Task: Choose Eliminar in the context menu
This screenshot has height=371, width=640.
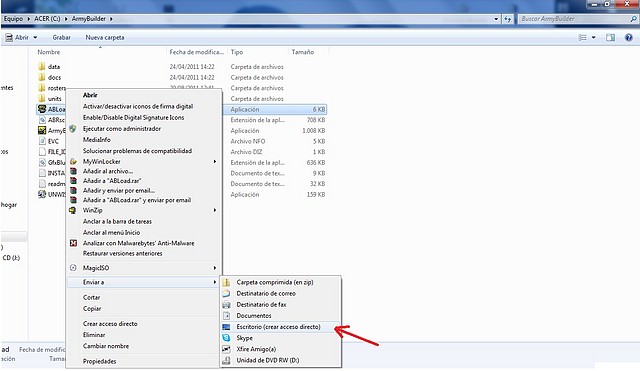Action: pos(94,335)
